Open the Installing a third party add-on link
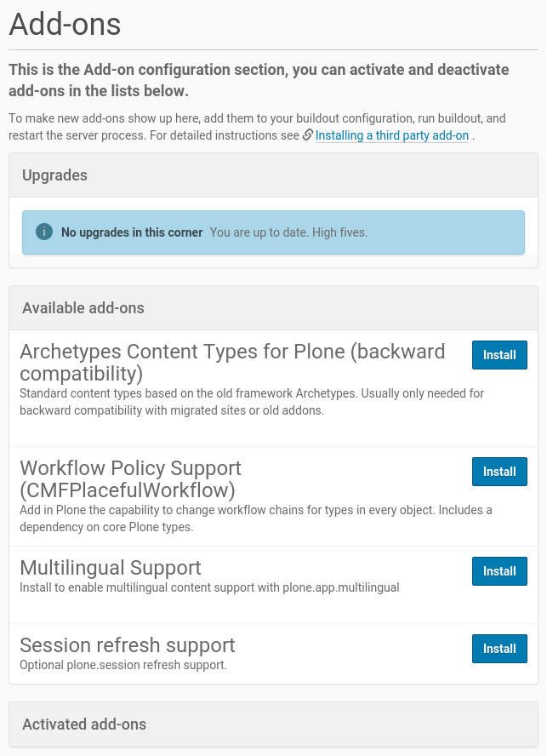Image resolution: width=547 pixels, height=756 pixels. point(392,135)
